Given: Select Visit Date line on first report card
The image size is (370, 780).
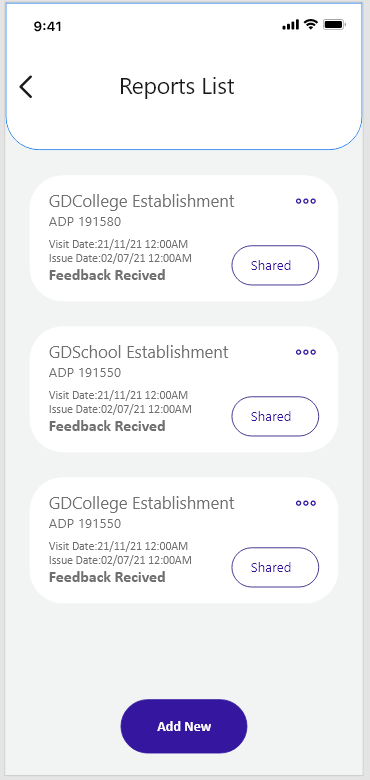Looking at the screenshot, I should (x=118, y=244).
